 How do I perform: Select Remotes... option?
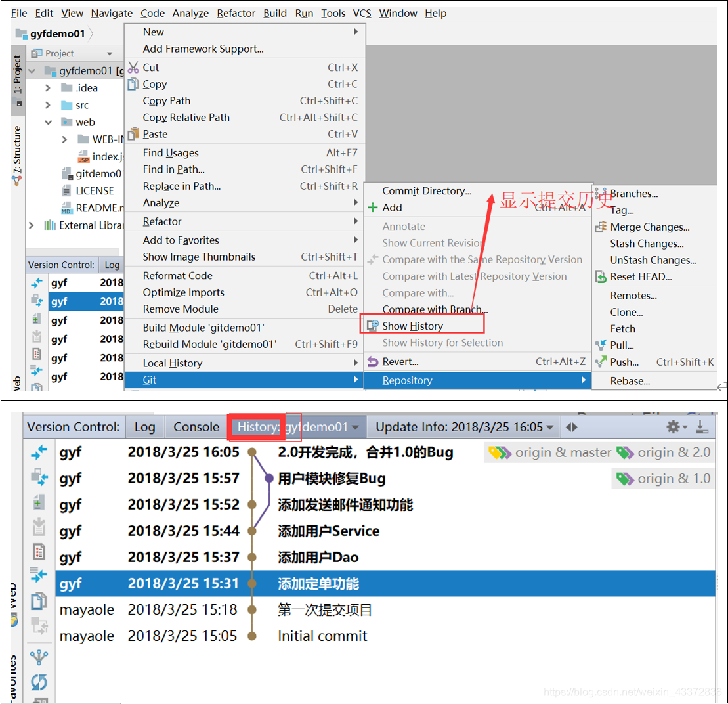(x=633, y=296)
